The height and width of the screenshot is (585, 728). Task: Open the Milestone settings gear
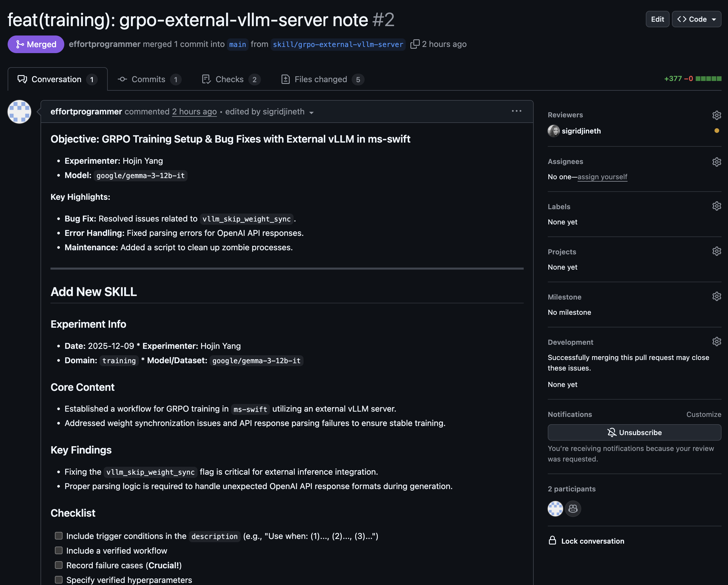(717, 297)
